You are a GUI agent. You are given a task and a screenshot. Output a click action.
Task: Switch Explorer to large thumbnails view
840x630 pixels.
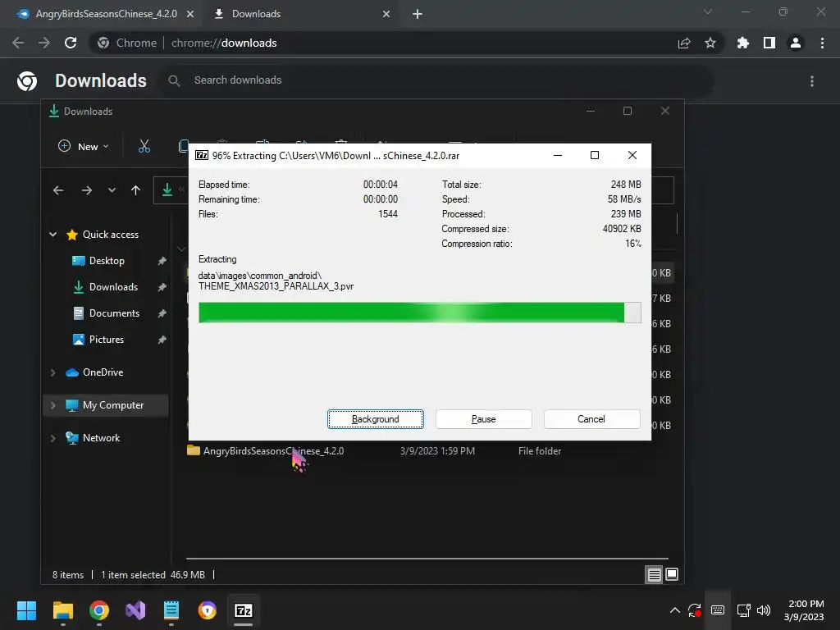coord(672,575)
